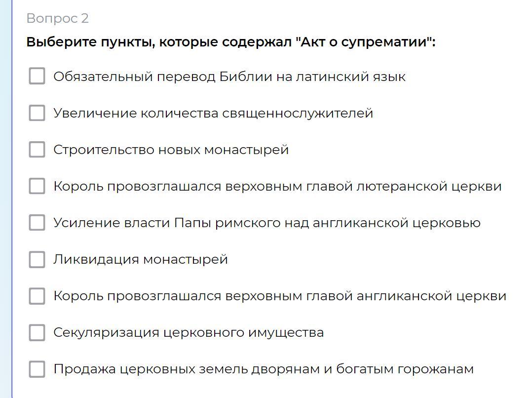Click the text 'Усиление власти Папы римского над англиканской церковью'

[x=267, y=223]
